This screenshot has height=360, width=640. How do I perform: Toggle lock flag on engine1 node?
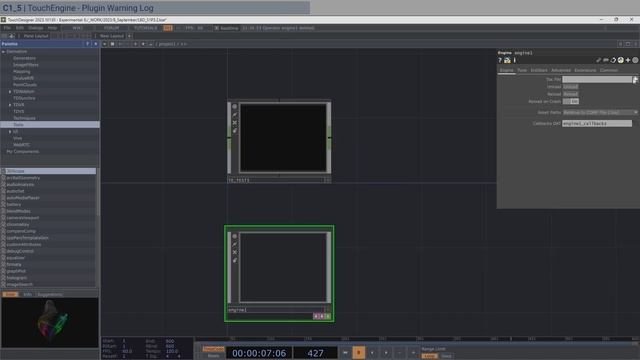[235, 260]
